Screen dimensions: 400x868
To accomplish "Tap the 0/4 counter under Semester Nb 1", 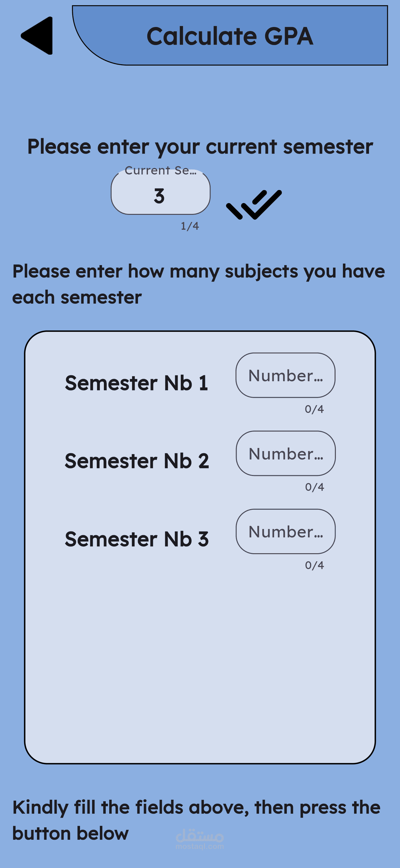I will coord(314,409).
